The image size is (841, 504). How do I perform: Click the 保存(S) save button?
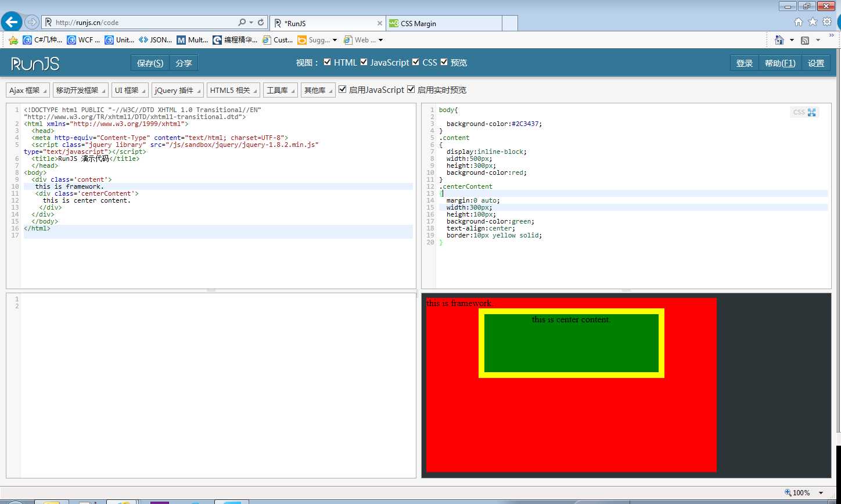150,63
